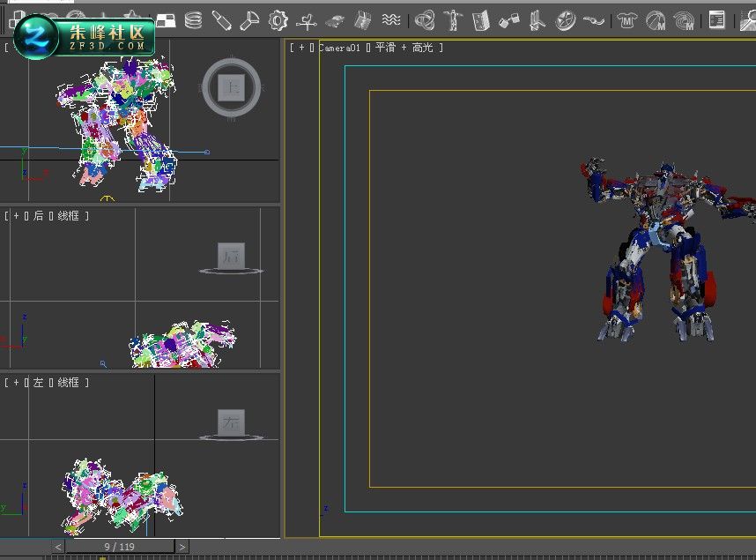Open the 后 view label menu
The image size is (756, 560).
point(38,216)
